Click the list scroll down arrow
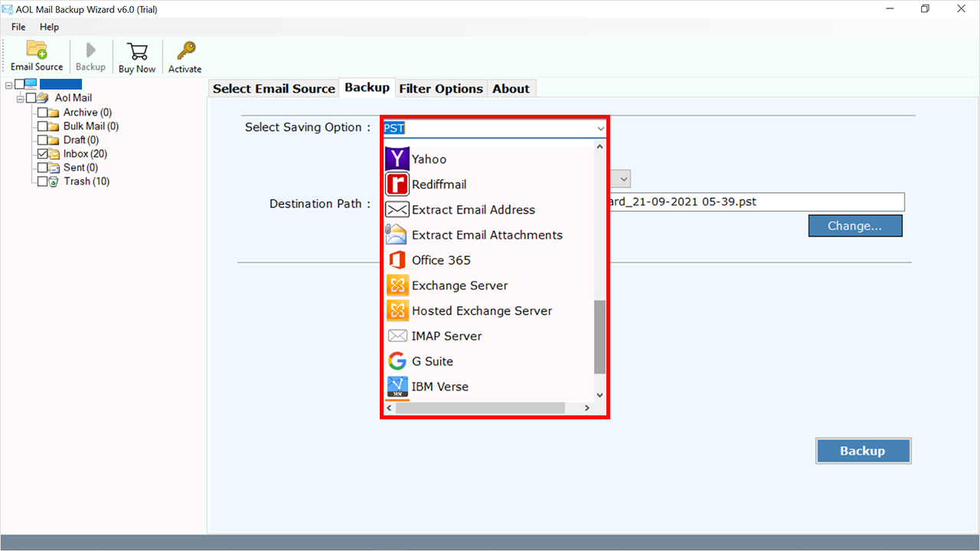Screen dimensions: 980x551 599,395
